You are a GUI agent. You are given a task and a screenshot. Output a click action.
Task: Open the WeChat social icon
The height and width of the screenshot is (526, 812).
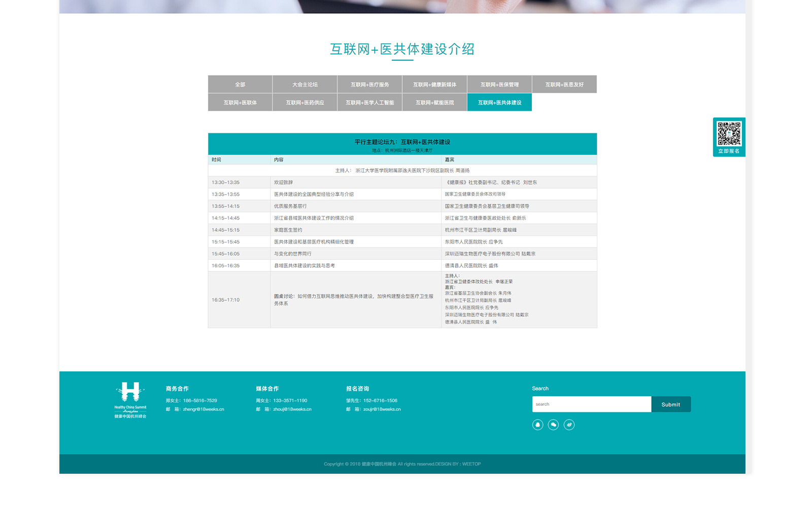[x=553, y=425]
